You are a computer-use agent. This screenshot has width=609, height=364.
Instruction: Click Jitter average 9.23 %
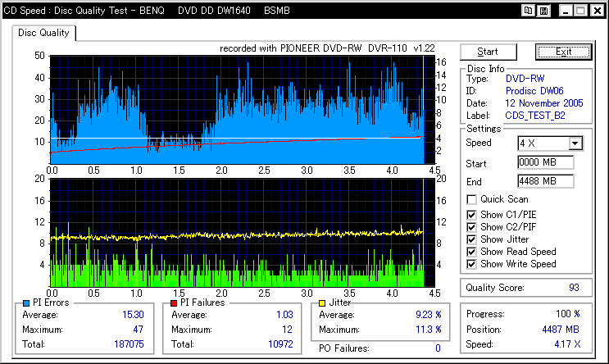click(429, 315)
